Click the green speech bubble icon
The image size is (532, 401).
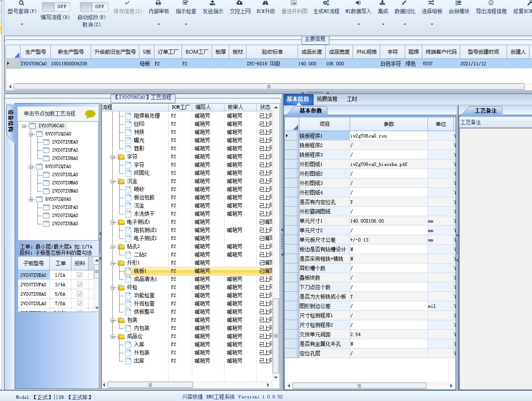(x=90, y=114)
